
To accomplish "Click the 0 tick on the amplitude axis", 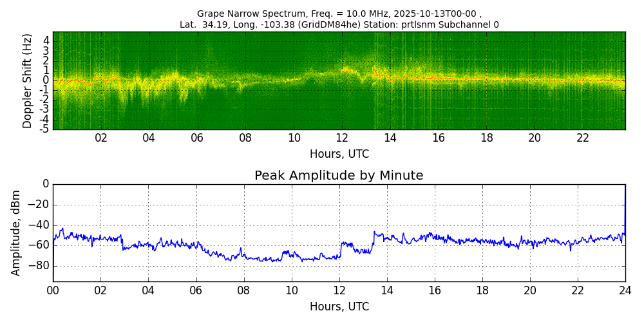I will (x=45, y=184).
